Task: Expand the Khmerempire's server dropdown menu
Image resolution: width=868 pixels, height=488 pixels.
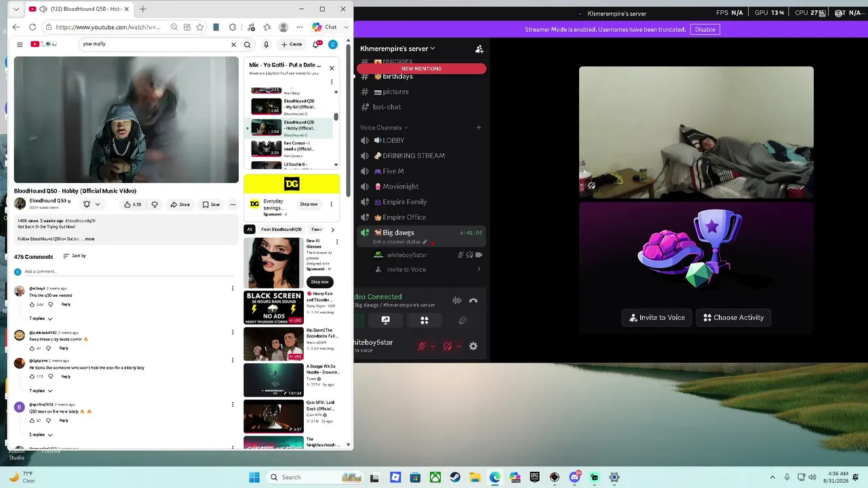Action: (397, 49)
